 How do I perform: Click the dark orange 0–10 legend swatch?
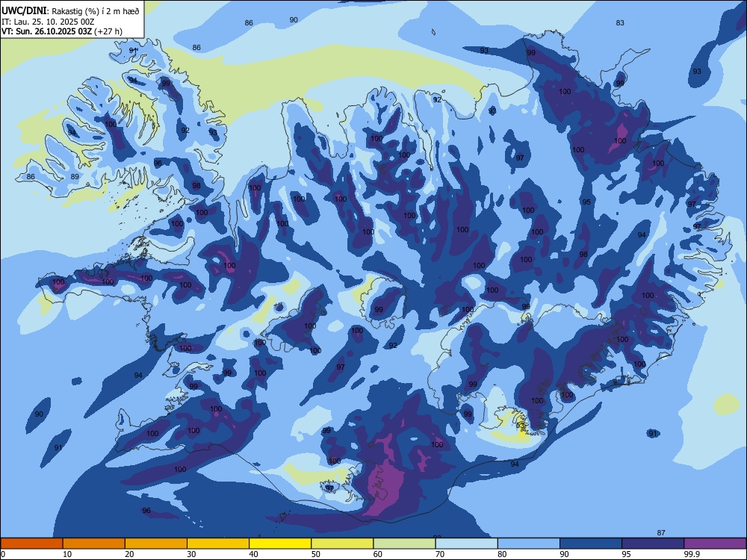[31, 544]
